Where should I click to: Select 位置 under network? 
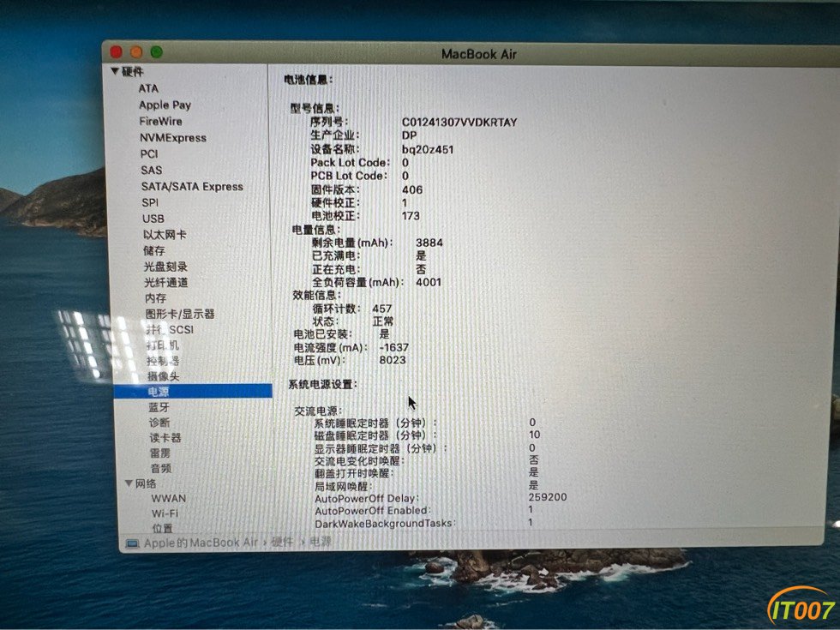(x=162, y=528)
